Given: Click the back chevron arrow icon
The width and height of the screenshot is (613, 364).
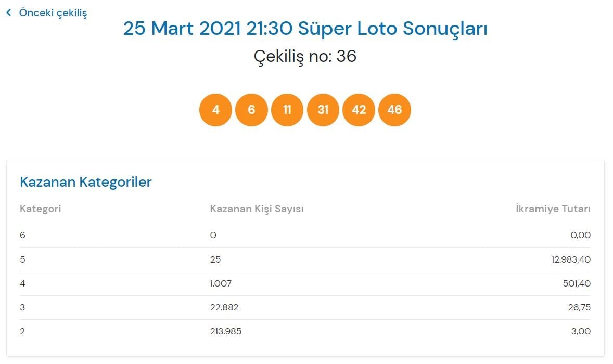Looking at the screenshot, I should click(9, 12).
